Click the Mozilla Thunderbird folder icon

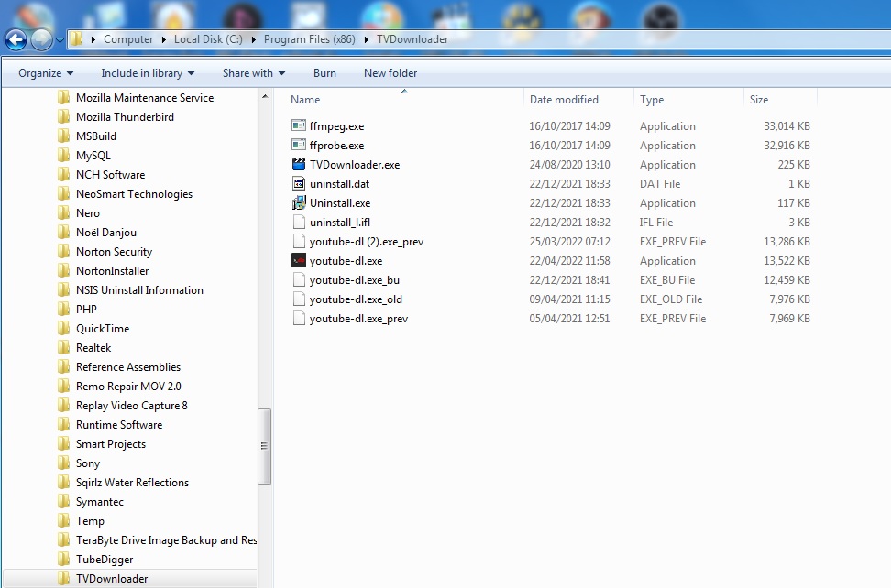pyautogui.click(x=63, y=117)
